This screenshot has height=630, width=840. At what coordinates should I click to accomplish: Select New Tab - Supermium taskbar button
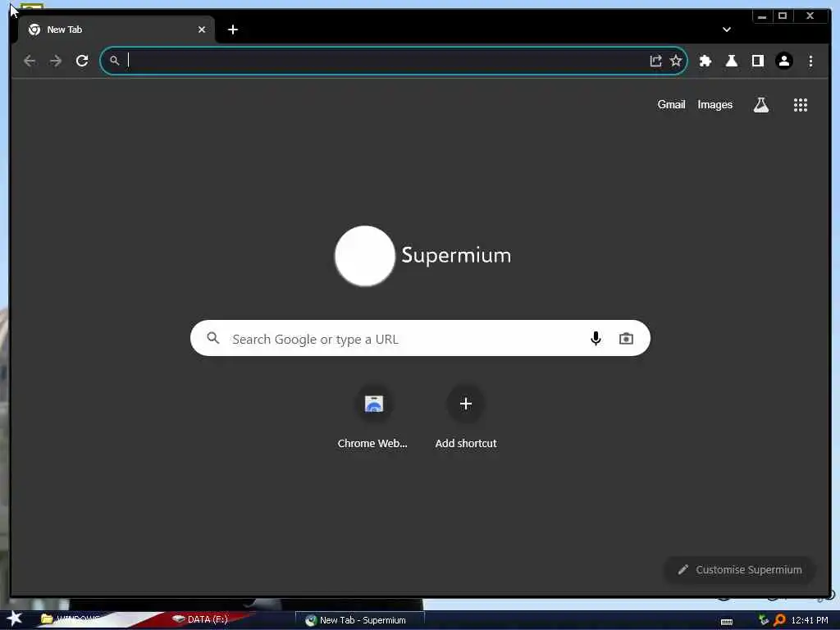pyautogui.click(x=359, y=620)
